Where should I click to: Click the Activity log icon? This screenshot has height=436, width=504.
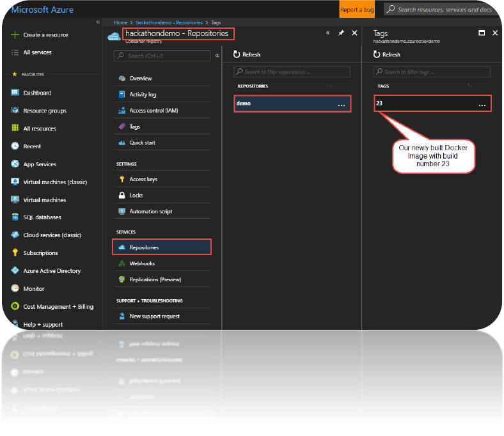(122, 94)
